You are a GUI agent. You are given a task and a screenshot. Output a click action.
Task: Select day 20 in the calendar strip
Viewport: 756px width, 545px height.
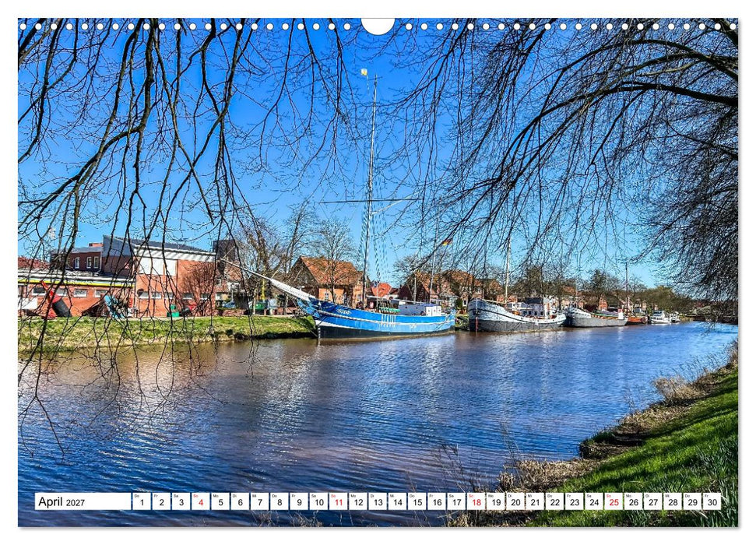click(516, 501)
